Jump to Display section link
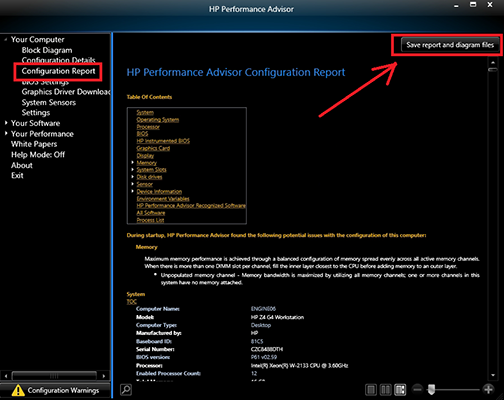Image resolution: width=504 pixels, height=400 pixels. (145, 155)
